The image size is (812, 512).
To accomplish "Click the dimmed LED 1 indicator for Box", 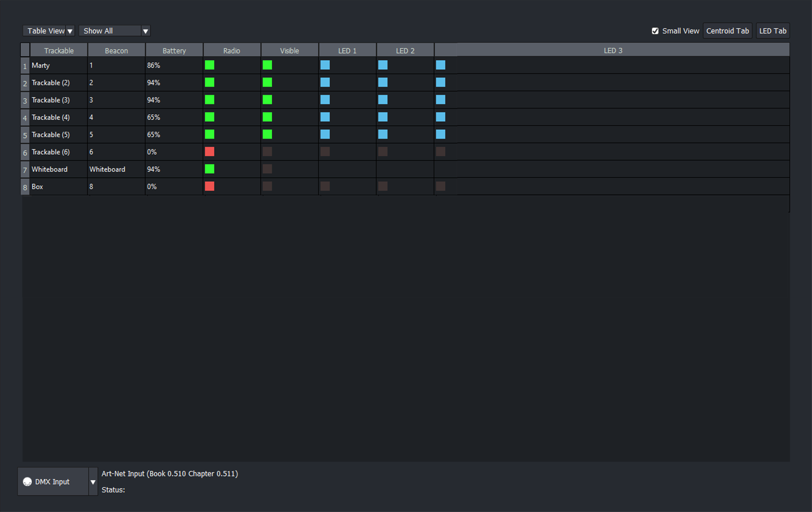I will click(x=325, y=186).
